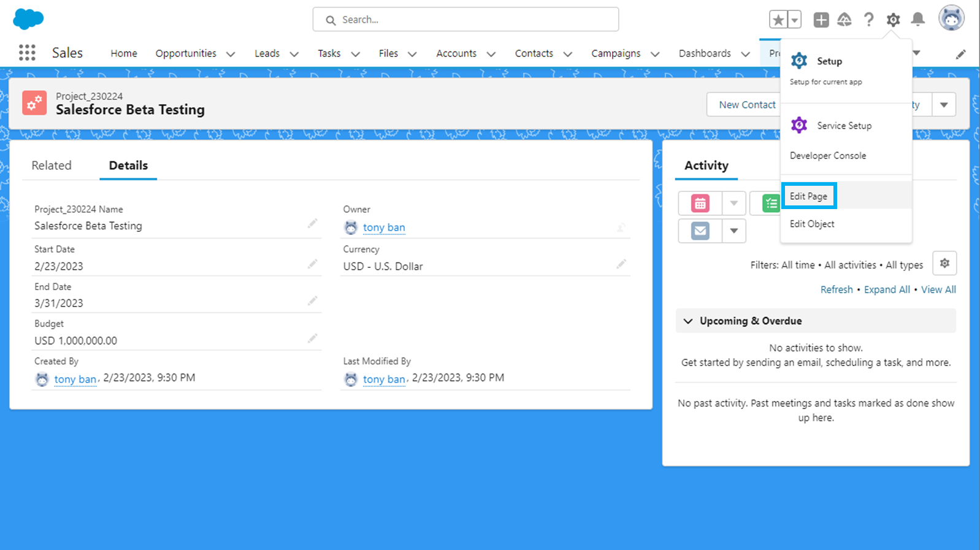The image size is (980, 550).
Task: Expand the Tasks tab chevron
Action: coord(355,54)
